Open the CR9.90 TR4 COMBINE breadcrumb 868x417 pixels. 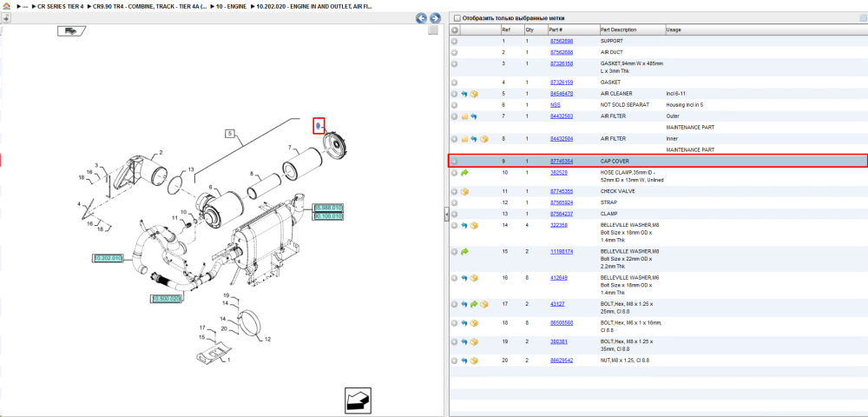(x=148, y=7)
